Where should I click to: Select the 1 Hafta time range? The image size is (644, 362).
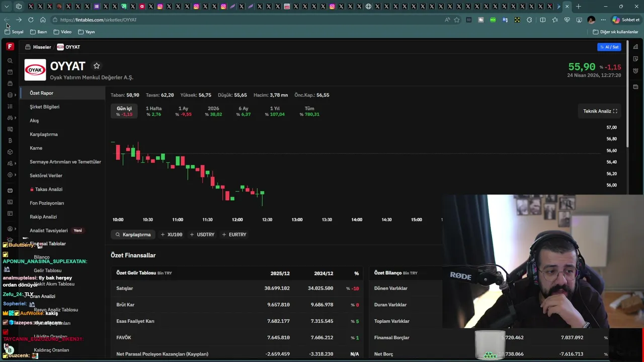pyautogui.click(x=153, y=111)
